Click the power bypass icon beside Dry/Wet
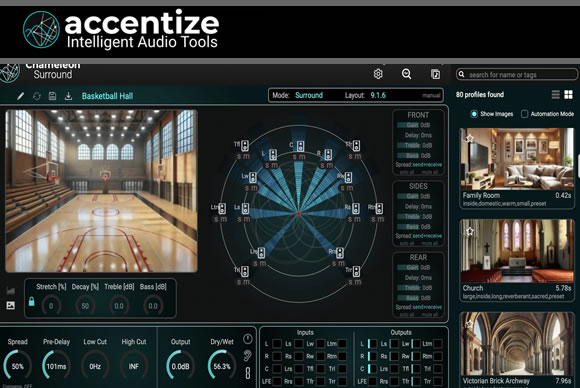The width and height of the screenshot is (580, 388). coord(247,338)
